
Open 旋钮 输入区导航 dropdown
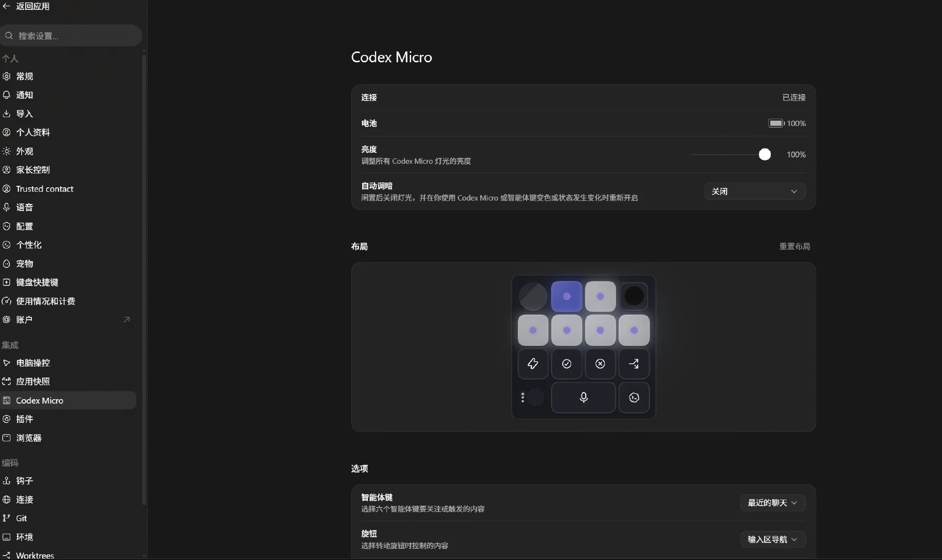coord(773,539)
